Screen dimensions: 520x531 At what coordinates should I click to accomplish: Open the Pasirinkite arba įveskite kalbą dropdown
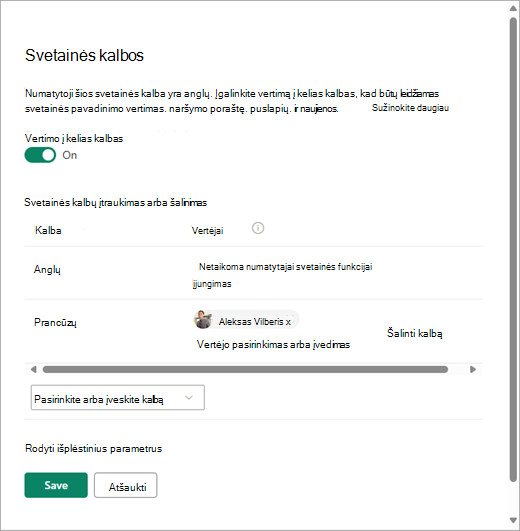pyautogui.click(x=117, y=398)
